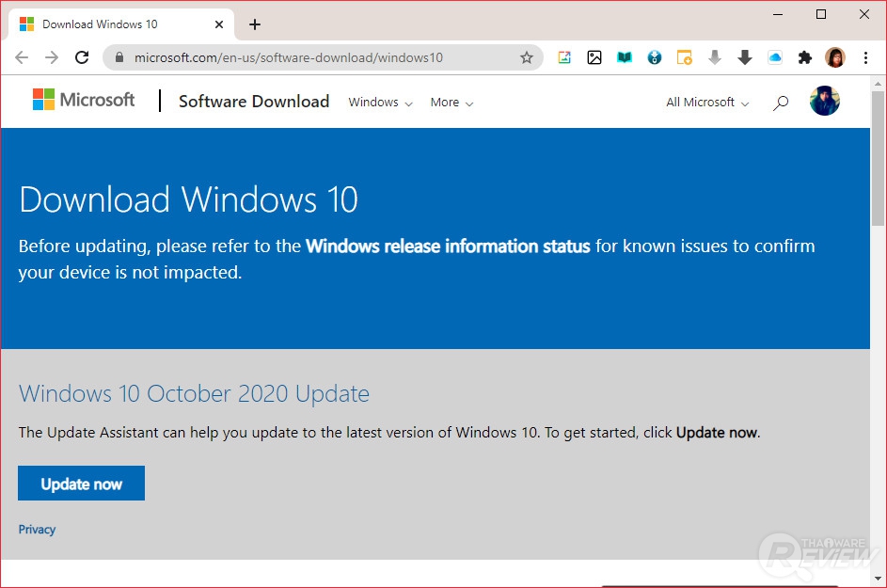Image resolution: width=887 pixels, height=588 pixels.
Task: Expand the More dropdown menu
Action: [x=451, y=103]
